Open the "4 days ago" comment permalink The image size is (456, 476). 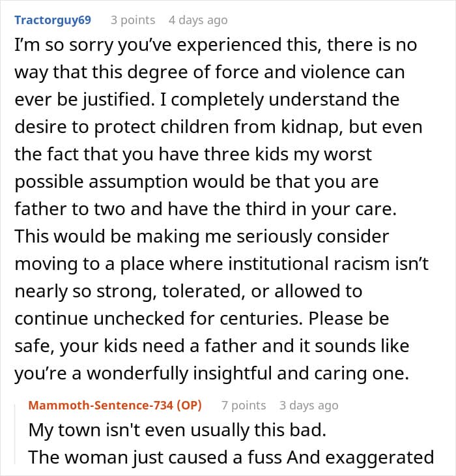(198, 20)
